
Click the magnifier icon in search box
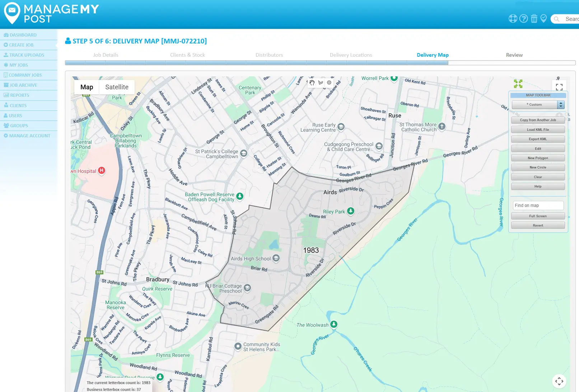pyautogui.click(x=557, y=19)
